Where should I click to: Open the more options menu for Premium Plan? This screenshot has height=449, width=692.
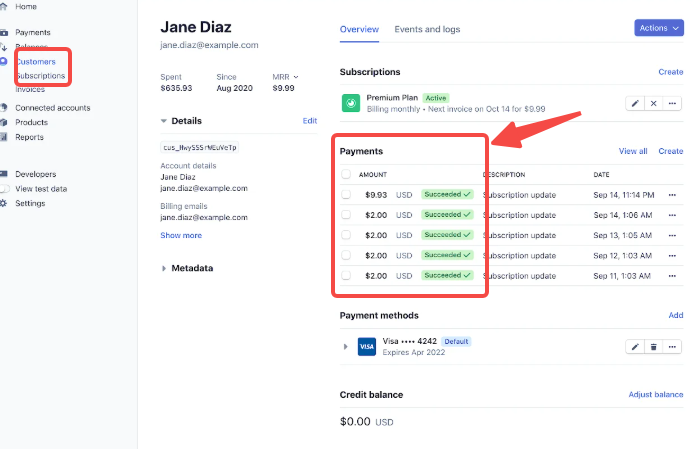673,103
